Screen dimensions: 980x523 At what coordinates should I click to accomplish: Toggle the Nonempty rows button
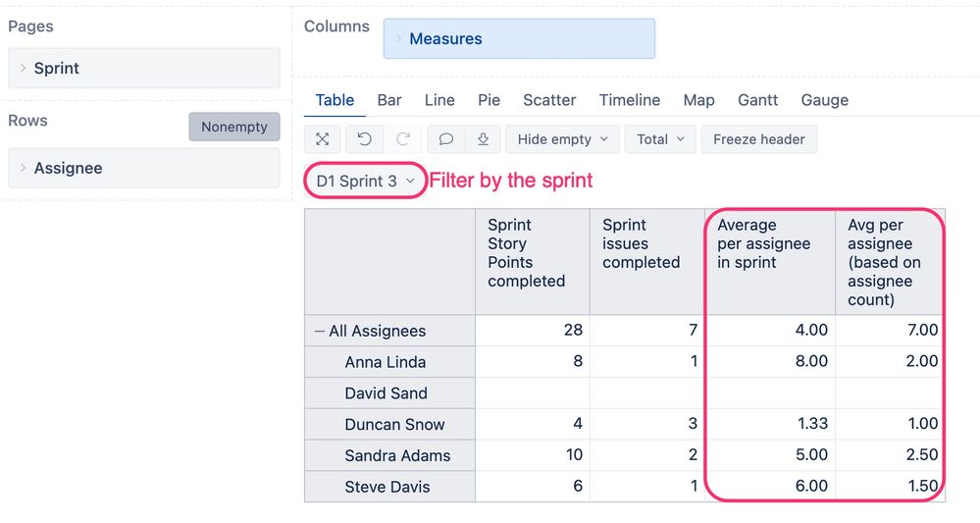click(234, 127)
